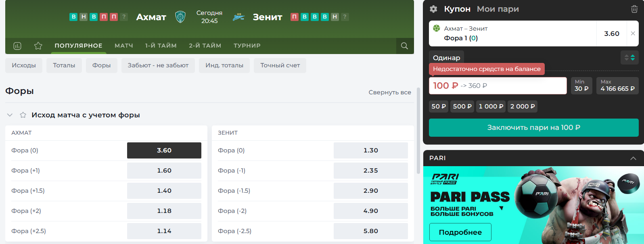Screen dimensions: 644x244
Task: Open the market search magnifier
Action: pos(404,46)
